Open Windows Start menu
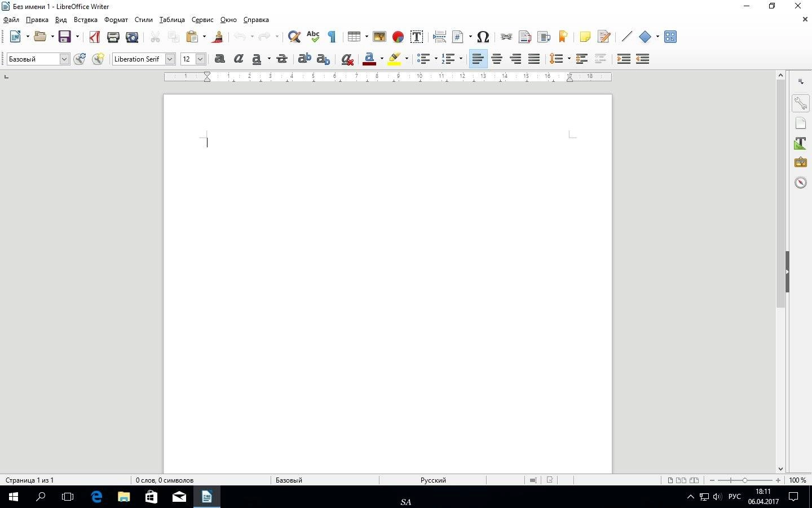 (14, 497)
